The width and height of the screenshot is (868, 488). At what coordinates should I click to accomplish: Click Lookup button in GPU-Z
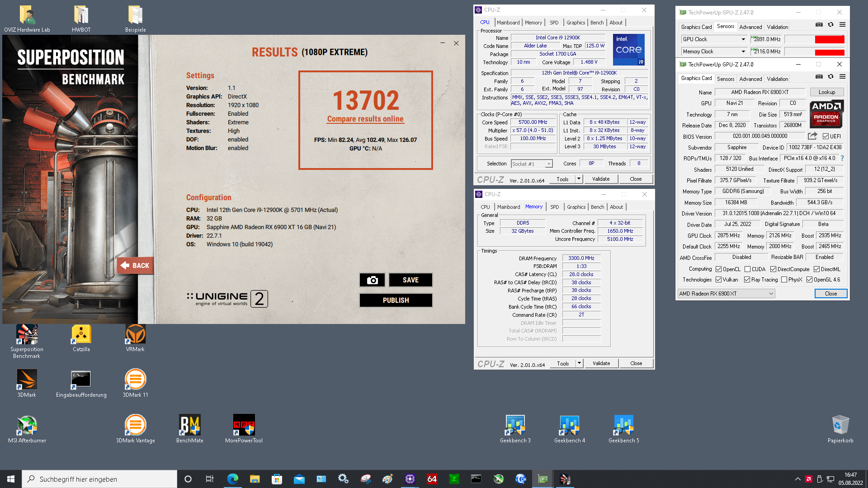[826, 92]
